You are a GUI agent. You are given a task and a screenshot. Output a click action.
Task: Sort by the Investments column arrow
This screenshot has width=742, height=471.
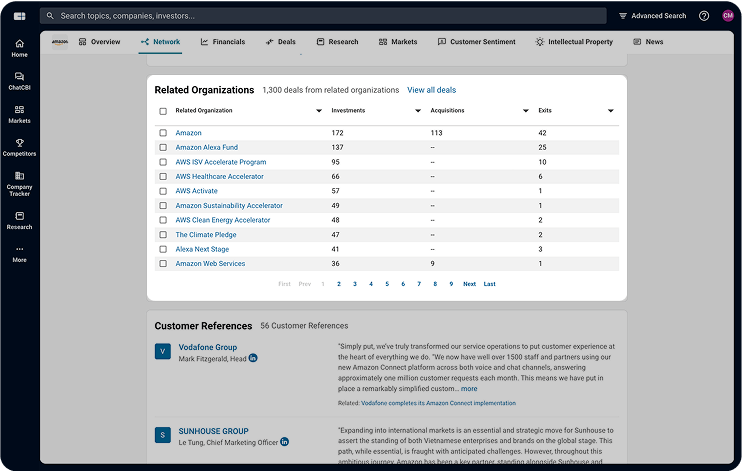418,111
